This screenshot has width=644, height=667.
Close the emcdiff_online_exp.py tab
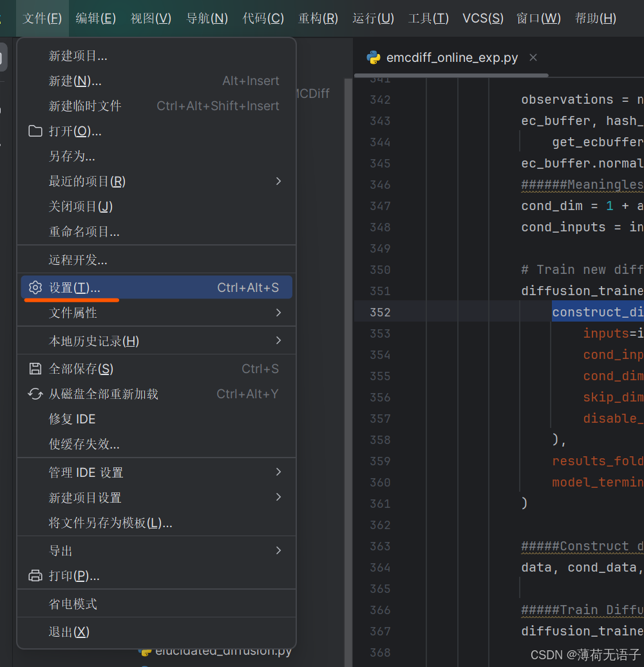point(533,57)
